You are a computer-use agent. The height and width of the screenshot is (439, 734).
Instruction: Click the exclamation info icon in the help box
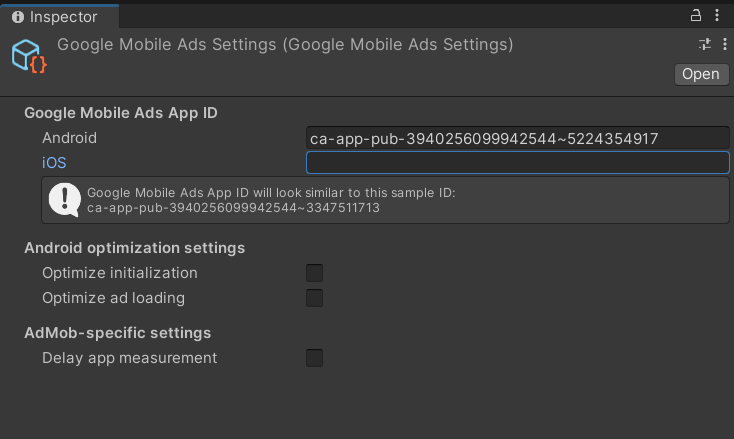point(65,199)
